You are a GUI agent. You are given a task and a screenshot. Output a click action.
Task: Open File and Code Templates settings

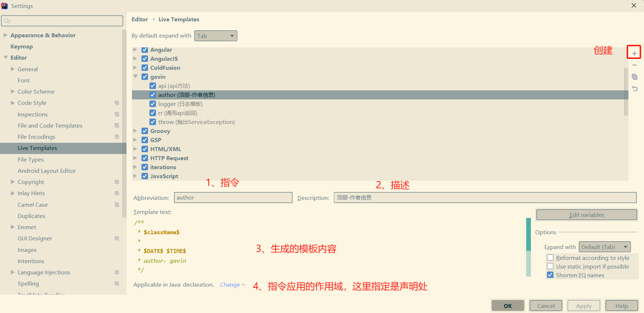(x=50, y=125)
